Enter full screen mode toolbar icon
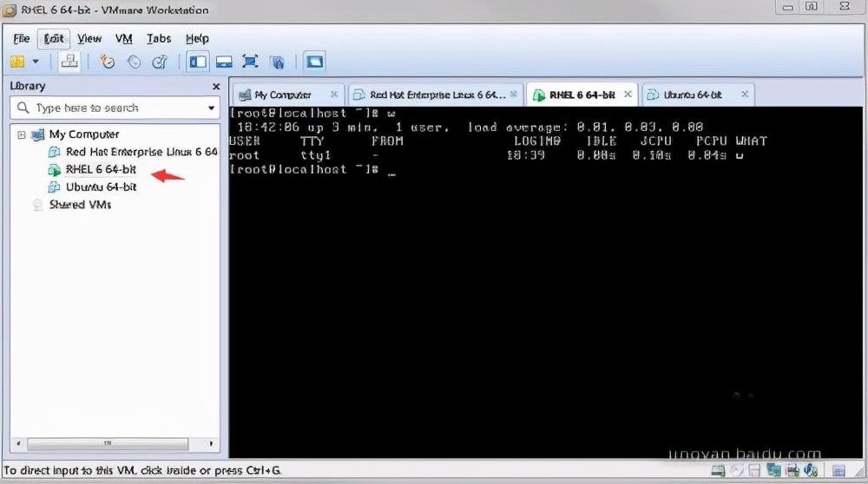 [x=250, y=62]
